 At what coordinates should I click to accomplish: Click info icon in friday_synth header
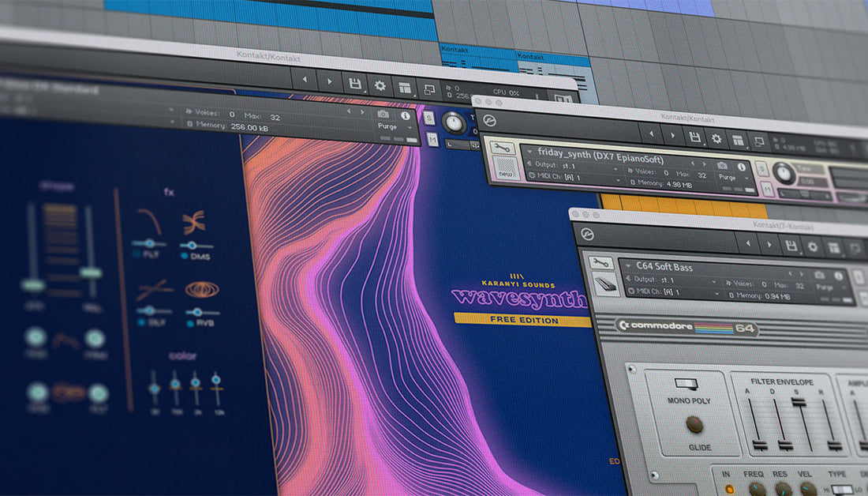pos(741,167)
